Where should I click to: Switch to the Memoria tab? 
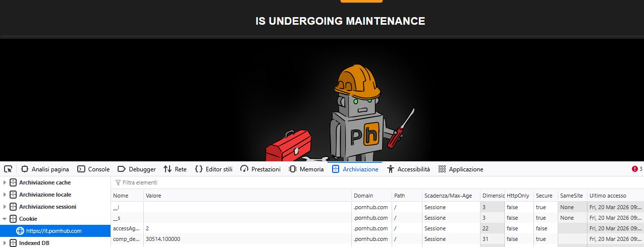(x=306, y=169)
